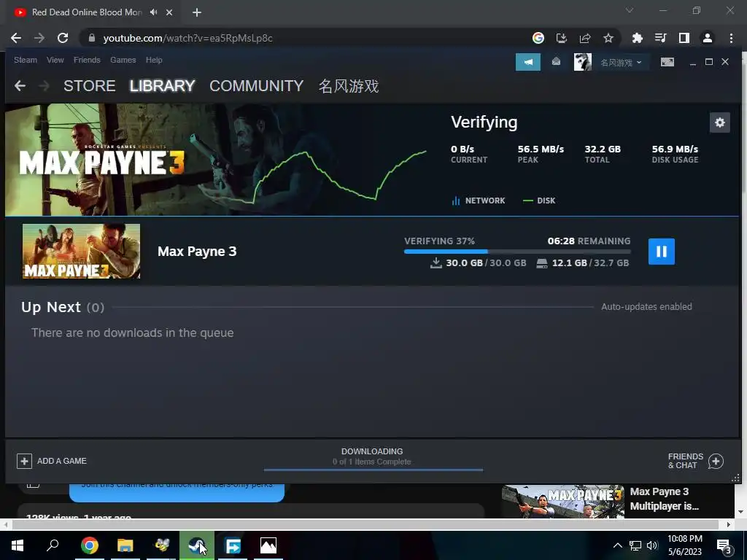This screenshot has height=560, width=747.
Task: Click Auto-updates enabled text
Action: coord(646,307)
